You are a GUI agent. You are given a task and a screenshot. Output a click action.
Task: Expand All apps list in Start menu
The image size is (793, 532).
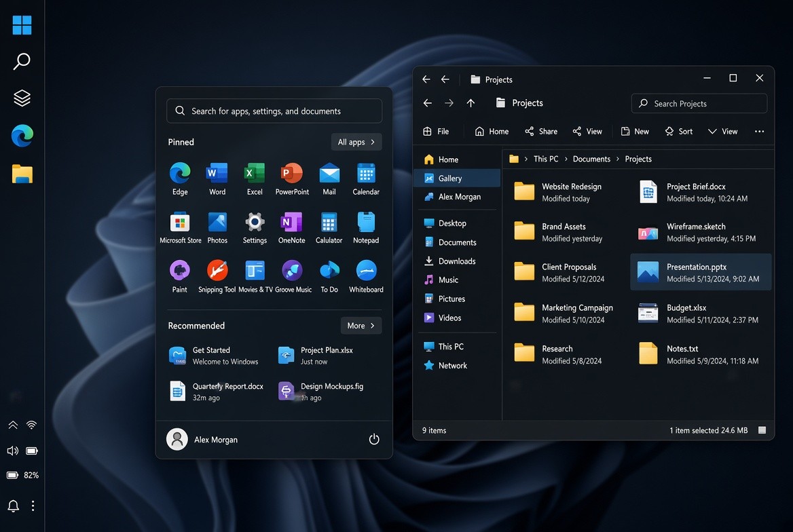tap(356, 142)
